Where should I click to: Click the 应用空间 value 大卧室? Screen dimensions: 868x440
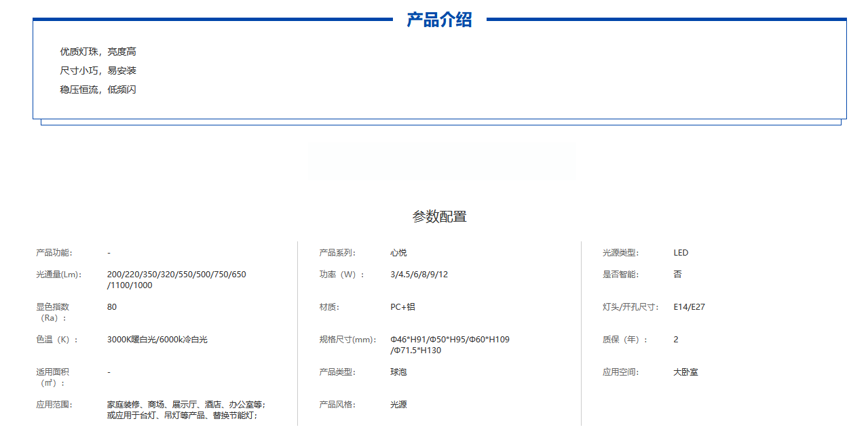tap(685, 372)
